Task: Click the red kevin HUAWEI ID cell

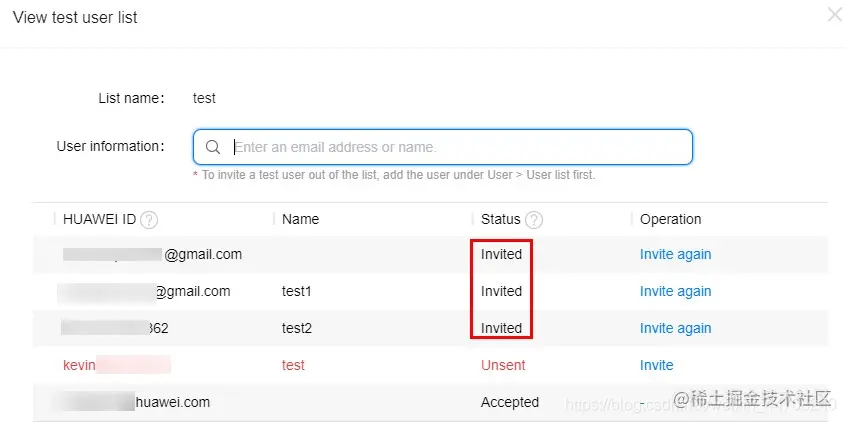Action: [x=117, y=365]
